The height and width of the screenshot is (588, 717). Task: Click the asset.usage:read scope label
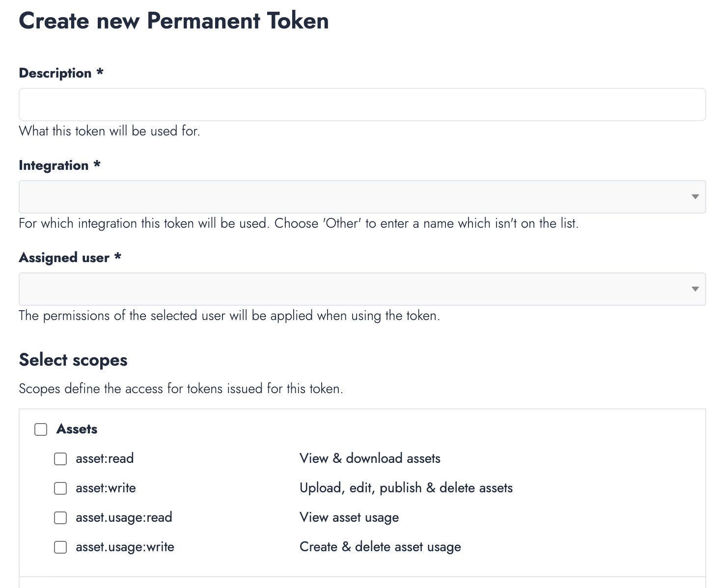click(x=124, y=517)
